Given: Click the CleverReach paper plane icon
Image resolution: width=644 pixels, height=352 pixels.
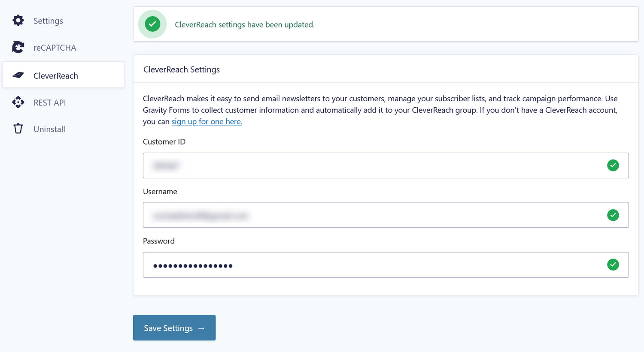Looking at the screenshot, I should pos(18,75).
